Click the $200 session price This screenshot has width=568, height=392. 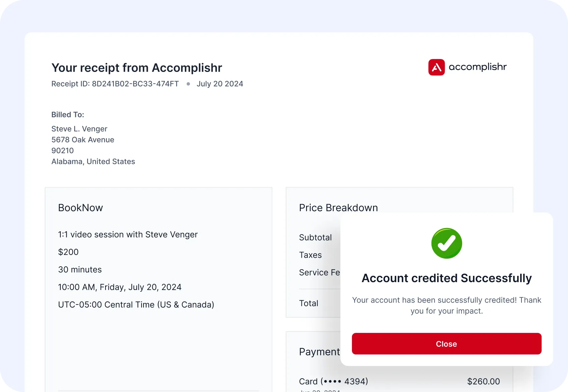pos(68,252)
